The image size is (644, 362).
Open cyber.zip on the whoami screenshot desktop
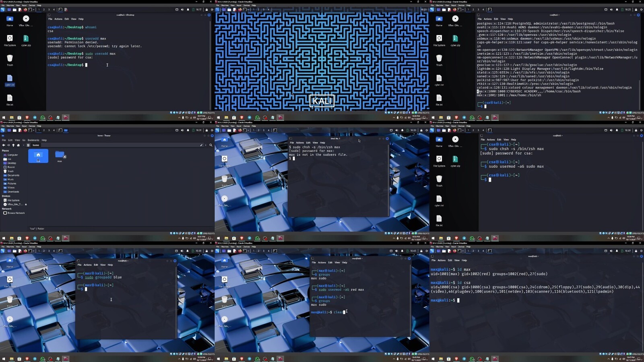(26, 40)
